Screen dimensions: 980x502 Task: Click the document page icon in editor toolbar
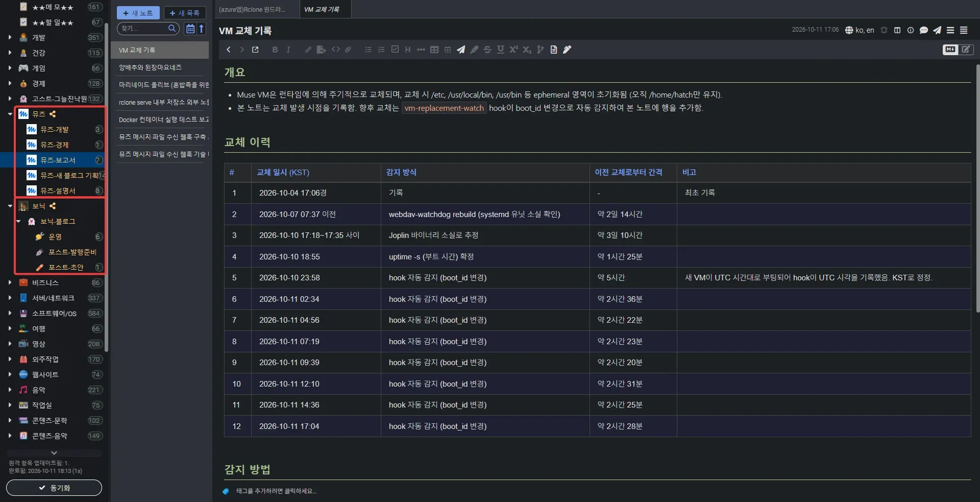[x=554, y=50]
